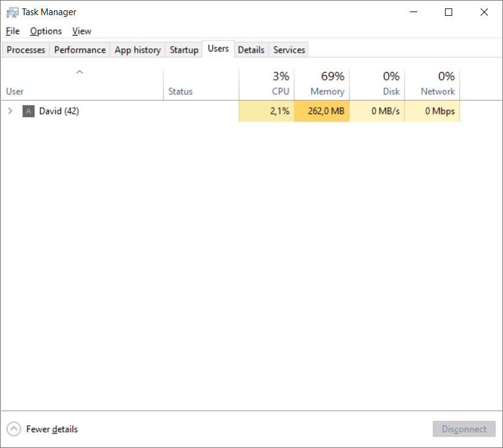Go to the Startup tab
Image resolution: width=503 pixels, height=448 pixels.
click(x=184, y=50)
